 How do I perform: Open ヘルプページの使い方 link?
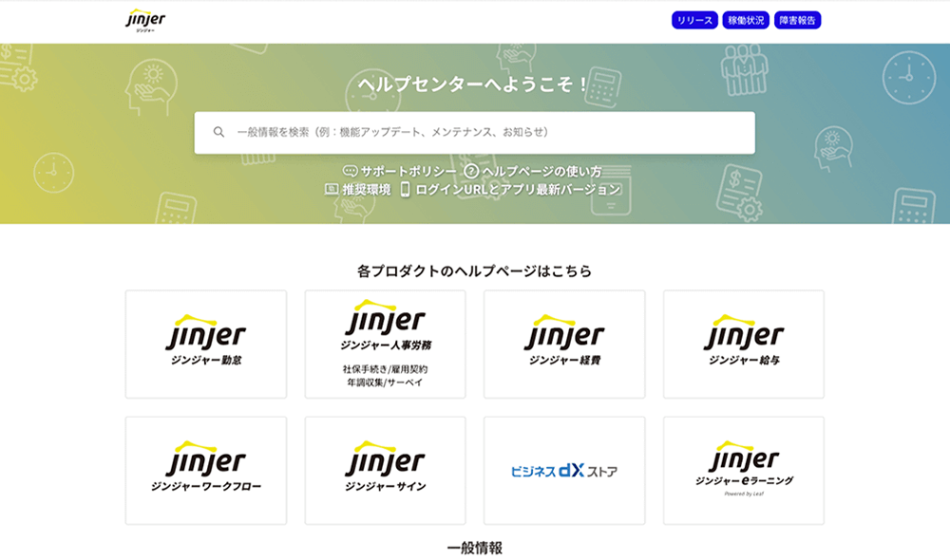541,172
